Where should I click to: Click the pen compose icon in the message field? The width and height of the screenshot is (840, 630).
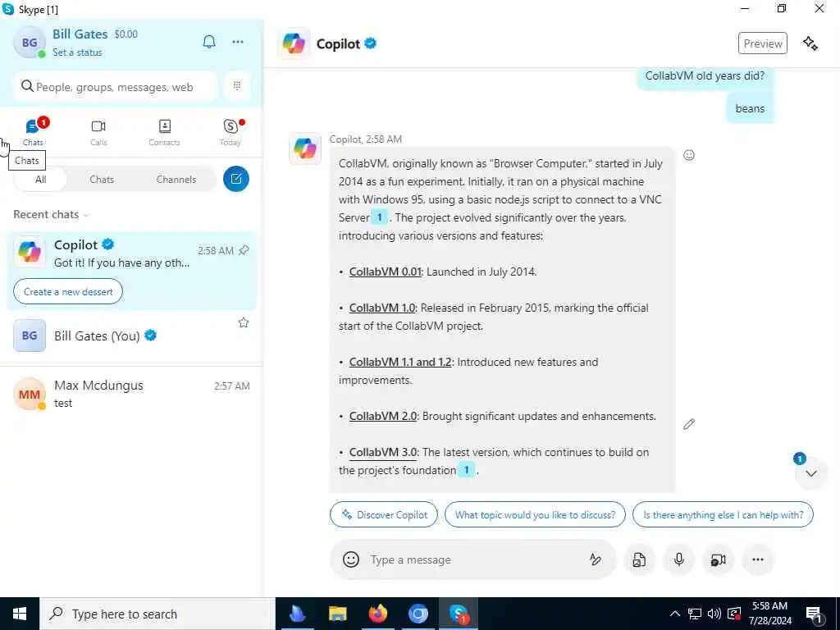point(595,559)
